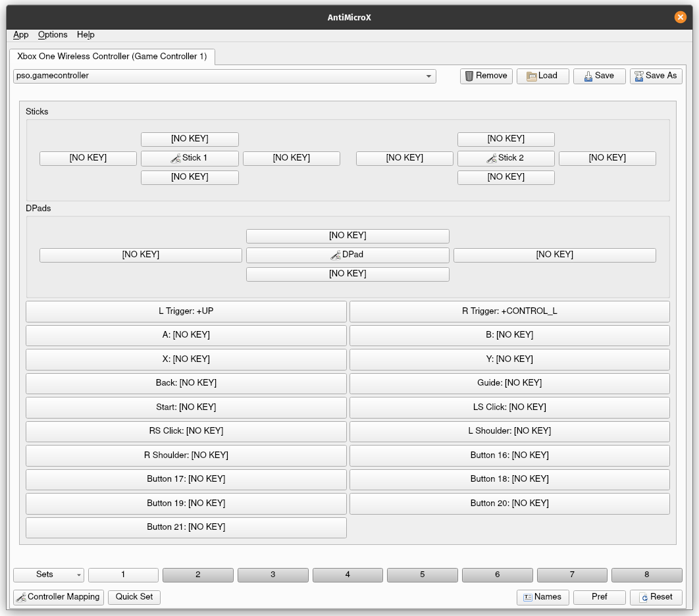Edit the R Trigger: +CONTROL_L mapping
This screenshot has width=699, height=616.
(509, 311)
